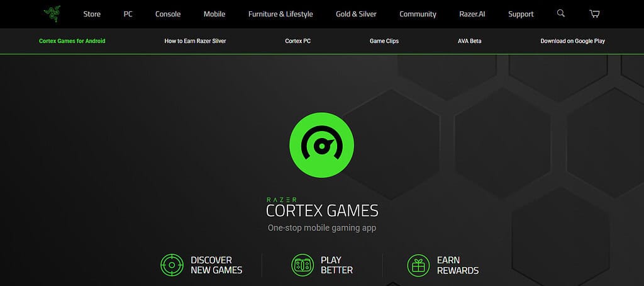Click the DISCOVER NEW GAMES text
This screenshot has width=644, height=286.
(216, 265)
